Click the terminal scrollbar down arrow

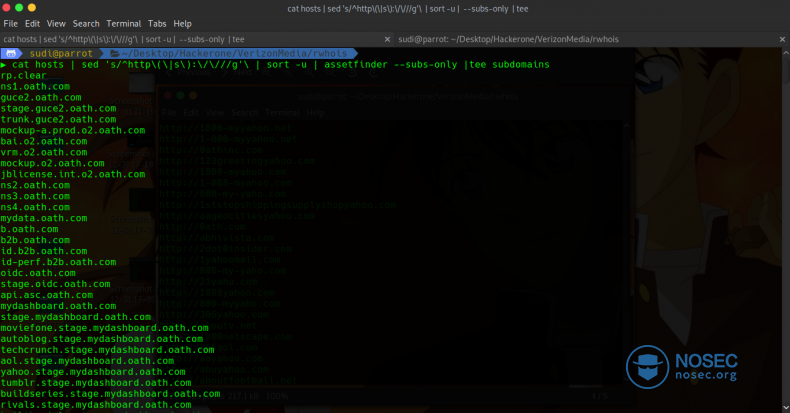(786, 408)
